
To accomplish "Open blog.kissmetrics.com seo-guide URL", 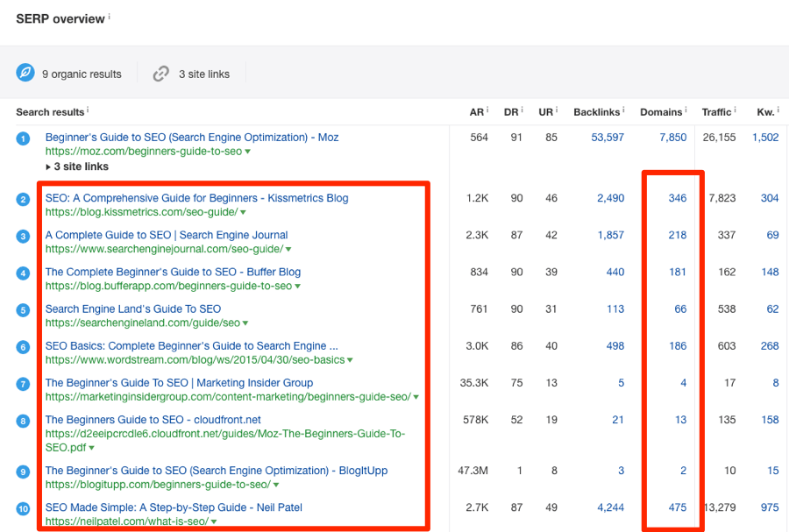I will tap(141, 212).
